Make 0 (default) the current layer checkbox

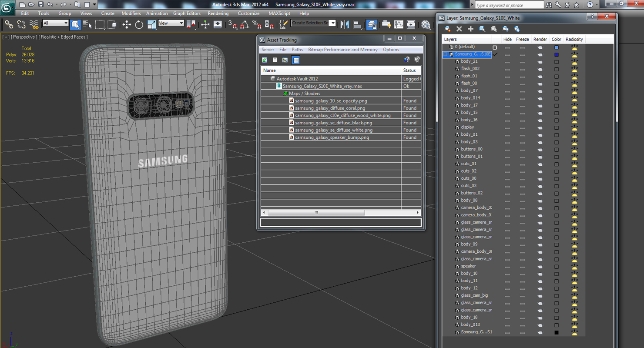point(495,47)
